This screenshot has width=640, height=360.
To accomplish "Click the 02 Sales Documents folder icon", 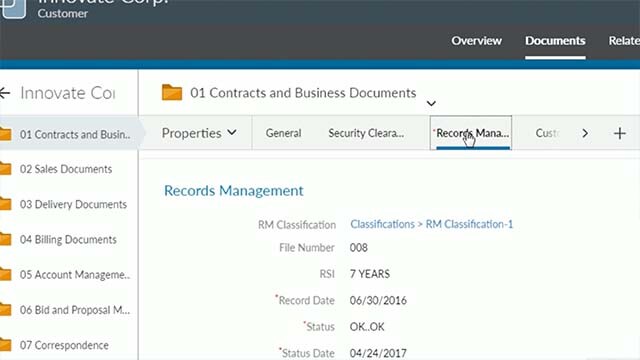I will pyautogui.click(x=5, y=169).
